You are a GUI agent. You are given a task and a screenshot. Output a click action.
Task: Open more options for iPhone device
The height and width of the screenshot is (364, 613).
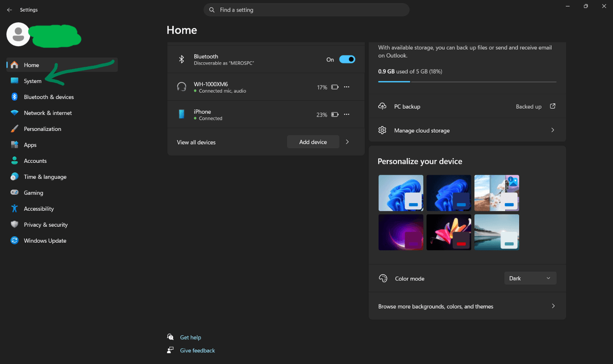tap(347, 114)
